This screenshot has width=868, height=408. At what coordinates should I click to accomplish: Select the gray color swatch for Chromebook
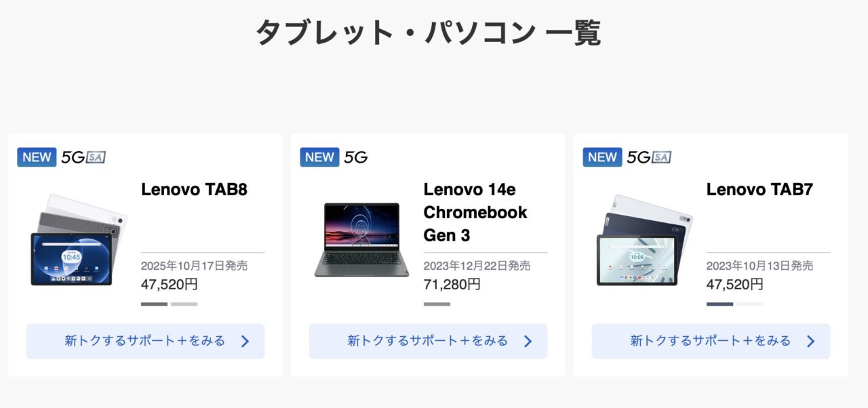pos(437,304)
